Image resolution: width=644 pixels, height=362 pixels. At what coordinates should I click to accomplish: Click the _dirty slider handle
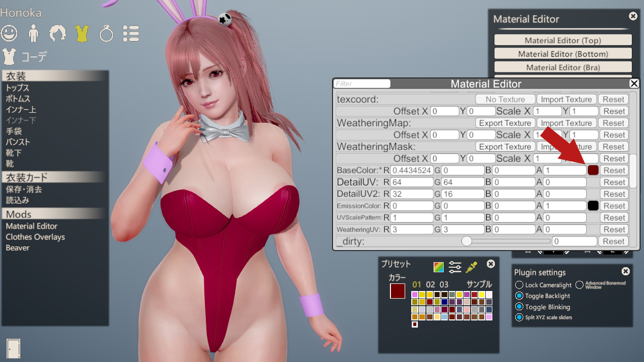coord(467,241)
